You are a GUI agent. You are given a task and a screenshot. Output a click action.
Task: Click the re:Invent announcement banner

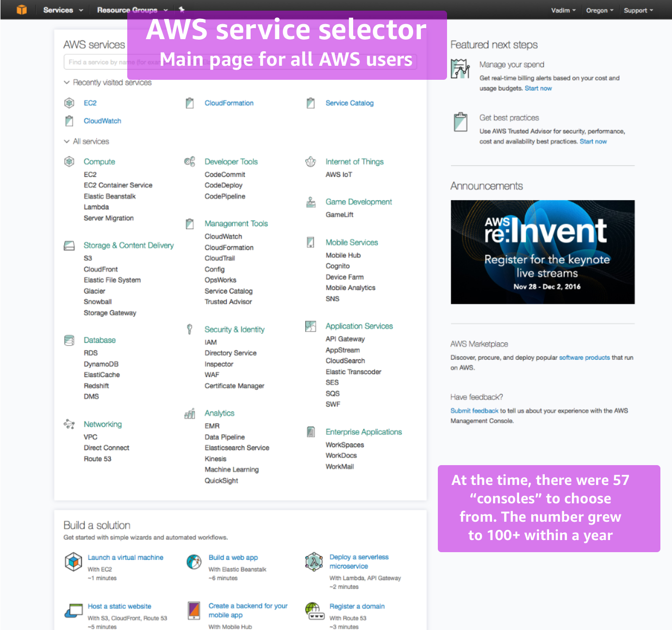pyautogui.click(x=543, y=252)
